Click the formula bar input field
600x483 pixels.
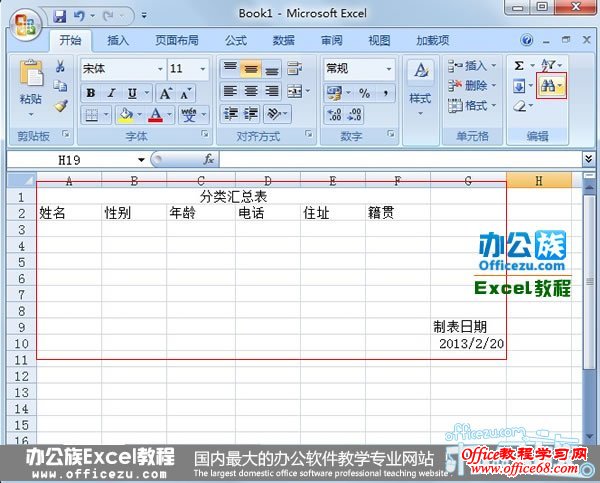point(400,159)
